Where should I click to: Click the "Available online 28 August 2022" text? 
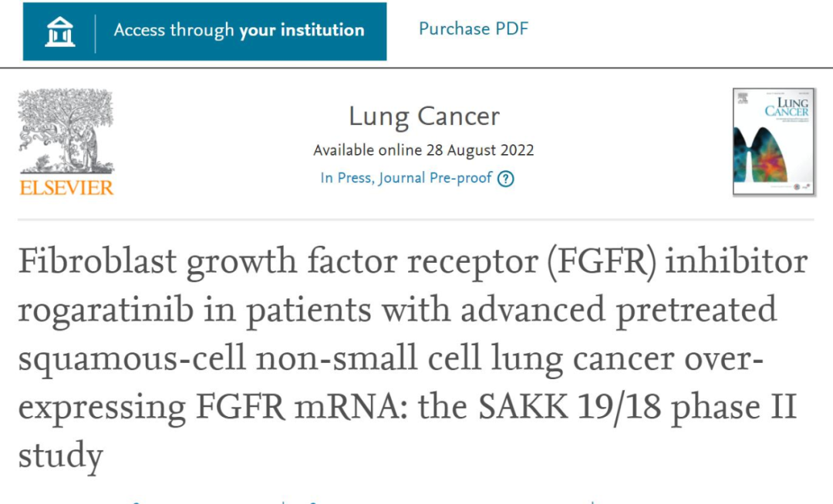423,150
